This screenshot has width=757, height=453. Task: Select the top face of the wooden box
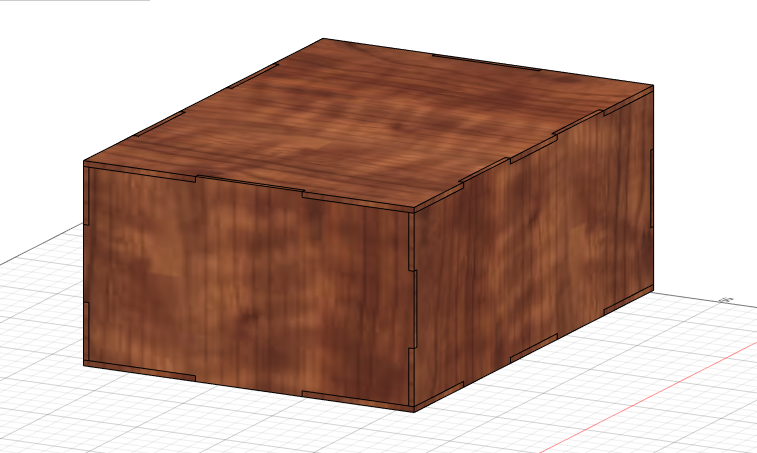click(367, 125)
